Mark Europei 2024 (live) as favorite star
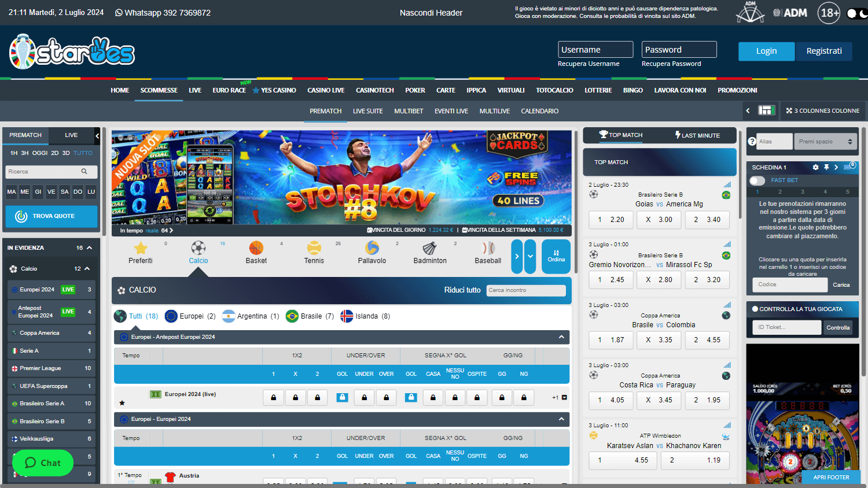The height and width of the screenshot is (488, 868). point(122,403)
